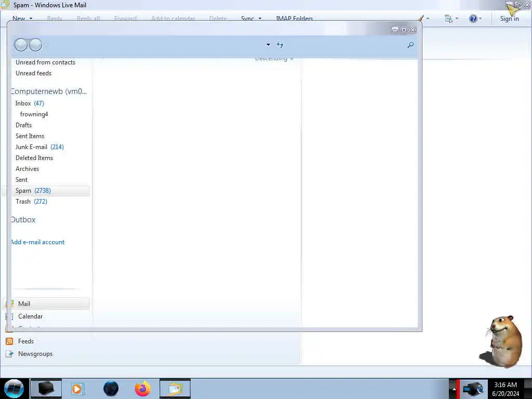This screenshot has width=532, height=399.
Task: Click the Forward navigation button in front window
Action: (36, 45)
